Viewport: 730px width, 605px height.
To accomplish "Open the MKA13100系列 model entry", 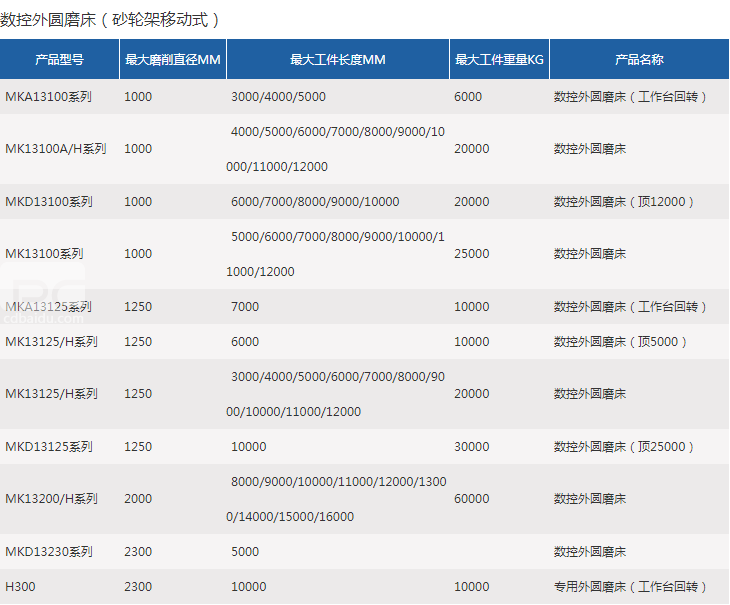I will click(49, 97).
